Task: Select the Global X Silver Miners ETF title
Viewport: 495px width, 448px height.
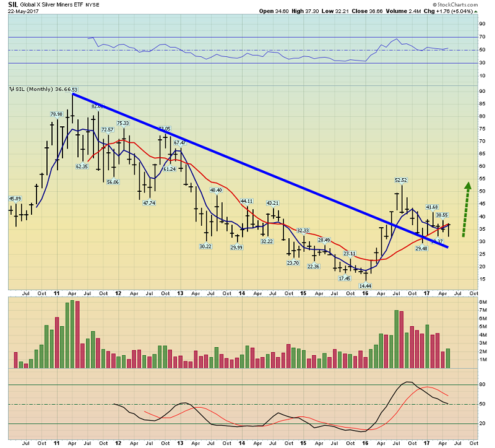Action: point(52,5)
